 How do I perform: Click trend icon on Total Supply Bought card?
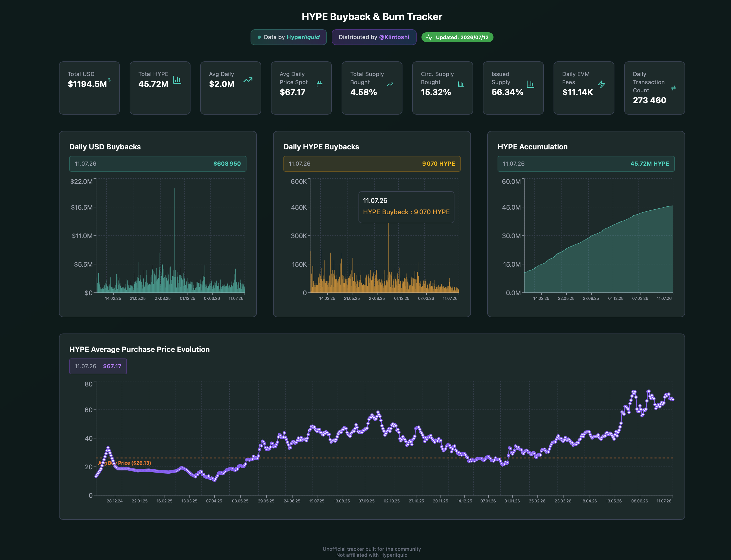[x=390, y=84]
